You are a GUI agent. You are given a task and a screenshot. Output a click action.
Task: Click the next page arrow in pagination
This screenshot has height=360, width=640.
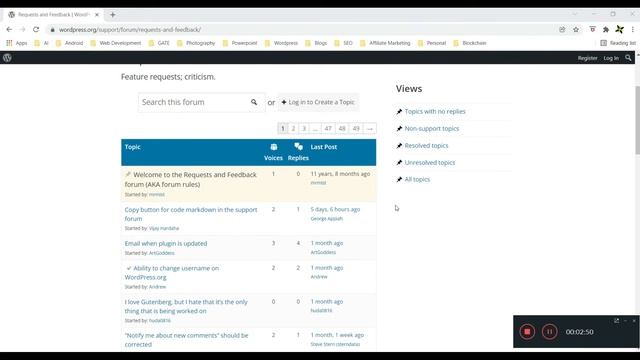click(370, 129)
